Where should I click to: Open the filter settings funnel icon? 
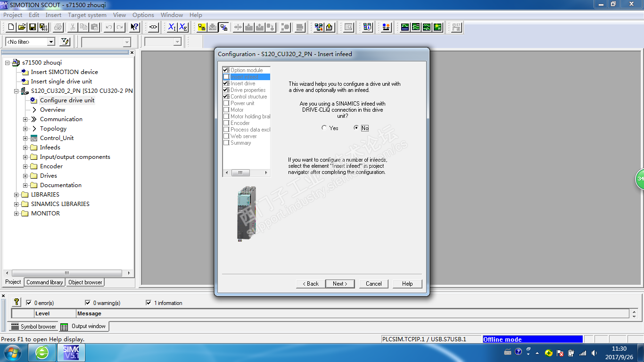tap(65, 42)
